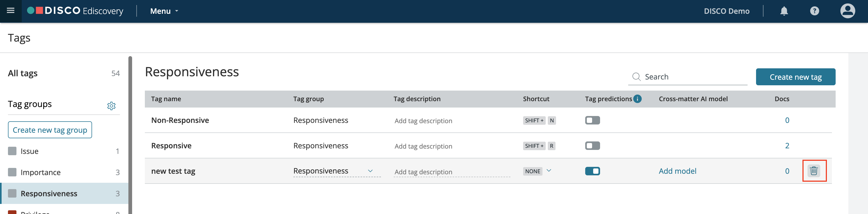Open the notifications bell
Image resolution: width=868 pixels, height=214 pixels.
(784, 11)
